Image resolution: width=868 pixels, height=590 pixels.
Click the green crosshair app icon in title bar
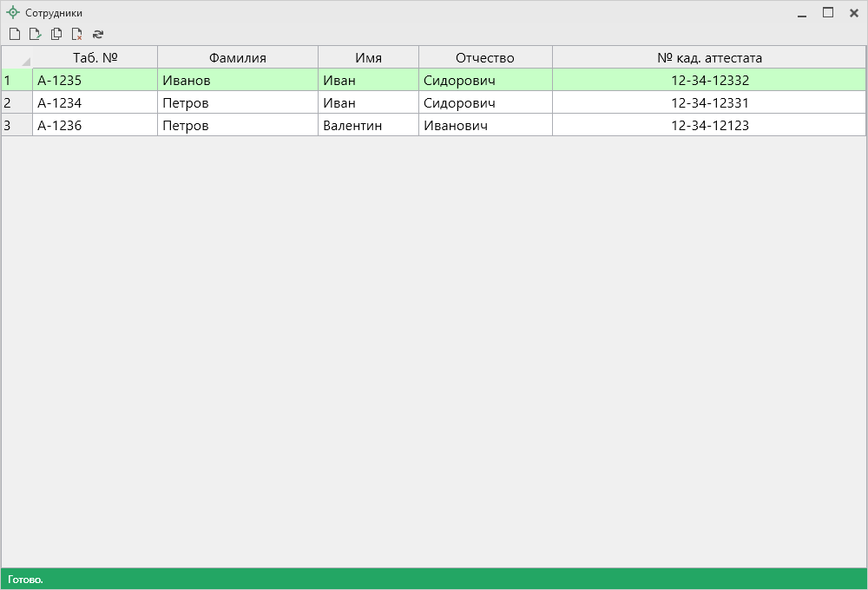[13, 13]
